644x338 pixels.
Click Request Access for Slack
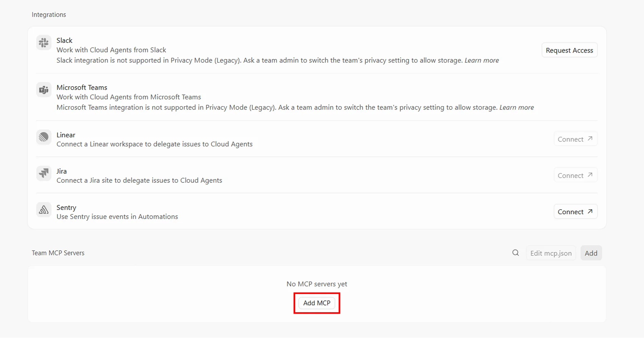point(569,50)
